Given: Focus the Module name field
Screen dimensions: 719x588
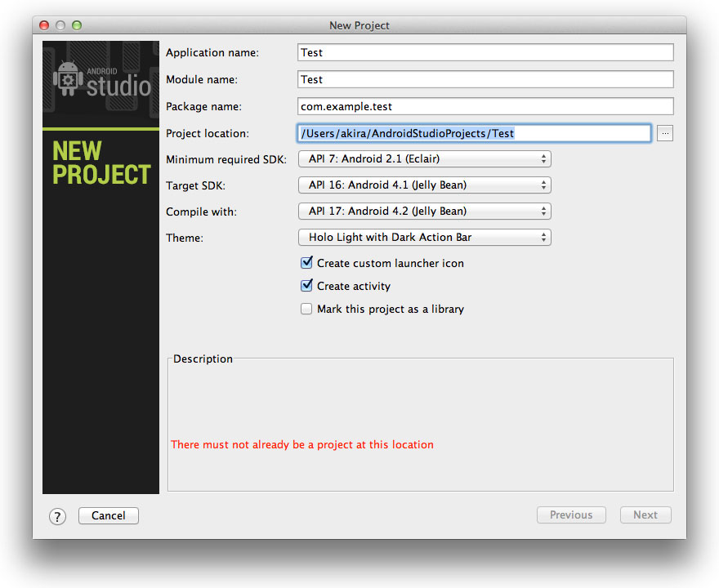Looking at the screenshot, I should tap(485, 79).
